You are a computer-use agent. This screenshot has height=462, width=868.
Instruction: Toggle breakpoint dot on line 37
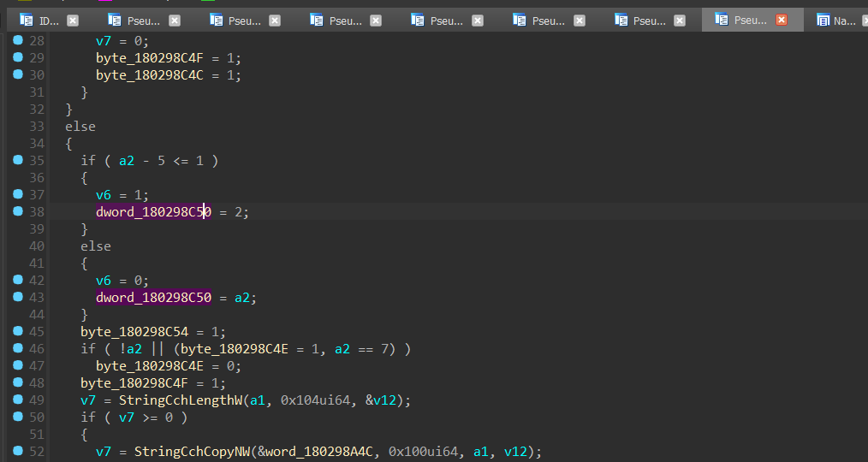[18, 194]
